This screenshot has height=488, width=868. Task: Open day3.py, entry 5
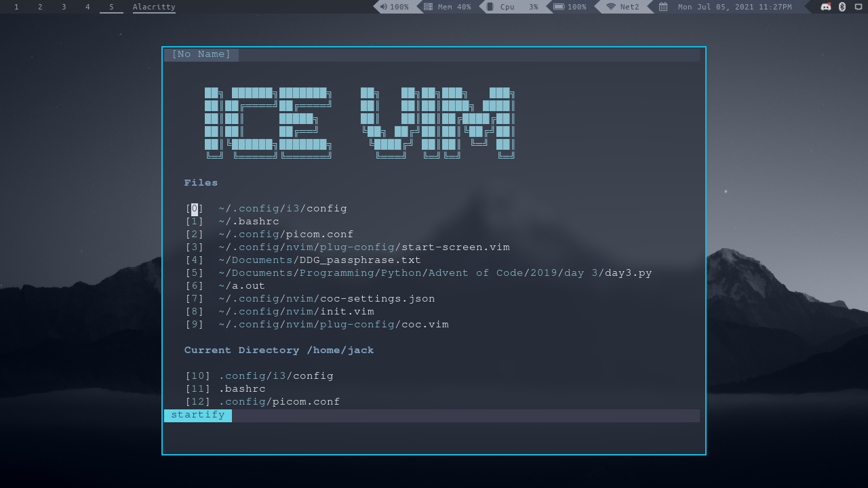[435, 273]
